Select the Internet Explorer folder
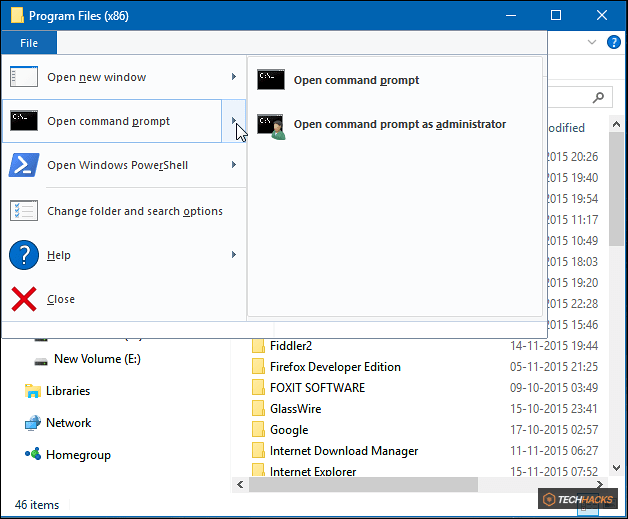628x519 pixels. 313,471
